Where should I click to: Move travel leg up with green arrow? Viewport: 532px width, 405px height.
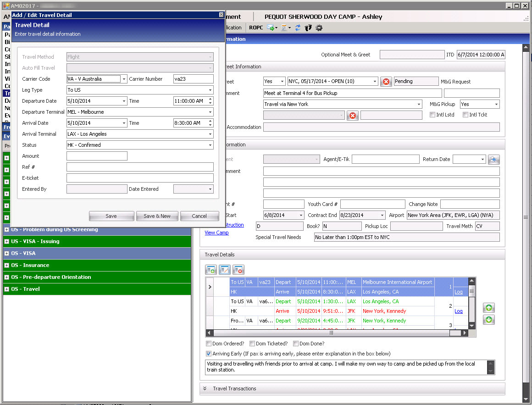(489, 308)
